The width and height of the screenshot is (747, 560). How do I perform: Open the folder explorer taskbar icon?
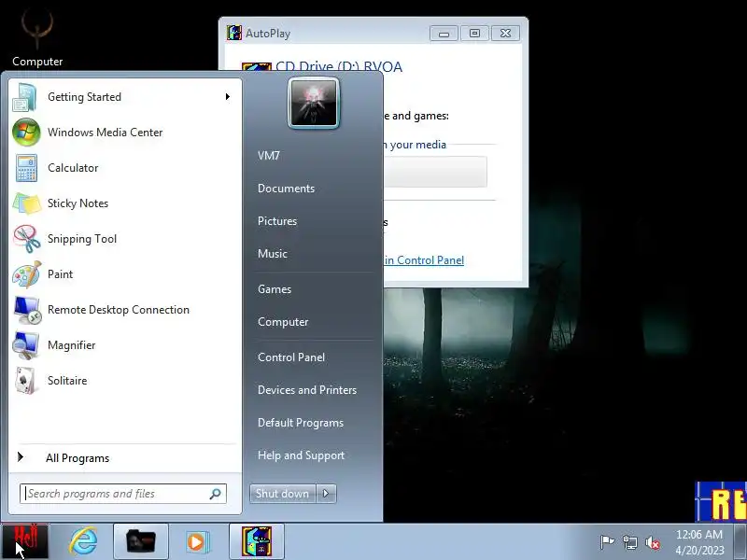(x=141, y=541)
